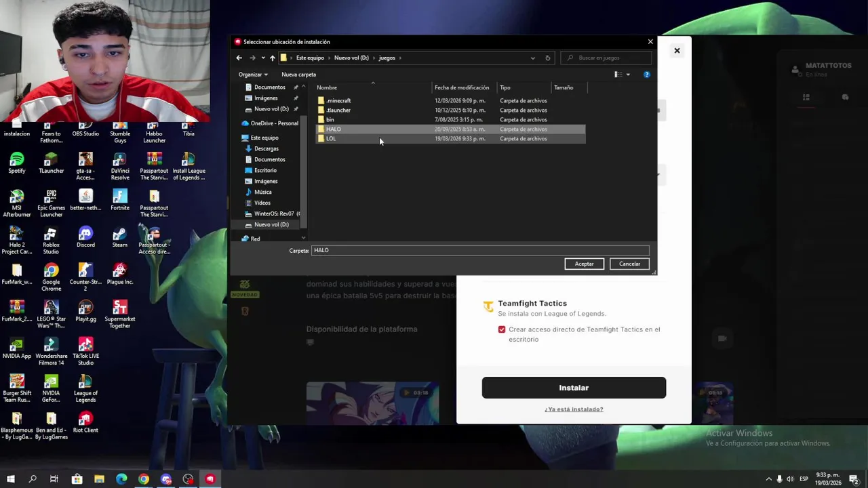Open Fortnite desktop shortcut
Screen dimensions: 868x488
click(120, 200)
